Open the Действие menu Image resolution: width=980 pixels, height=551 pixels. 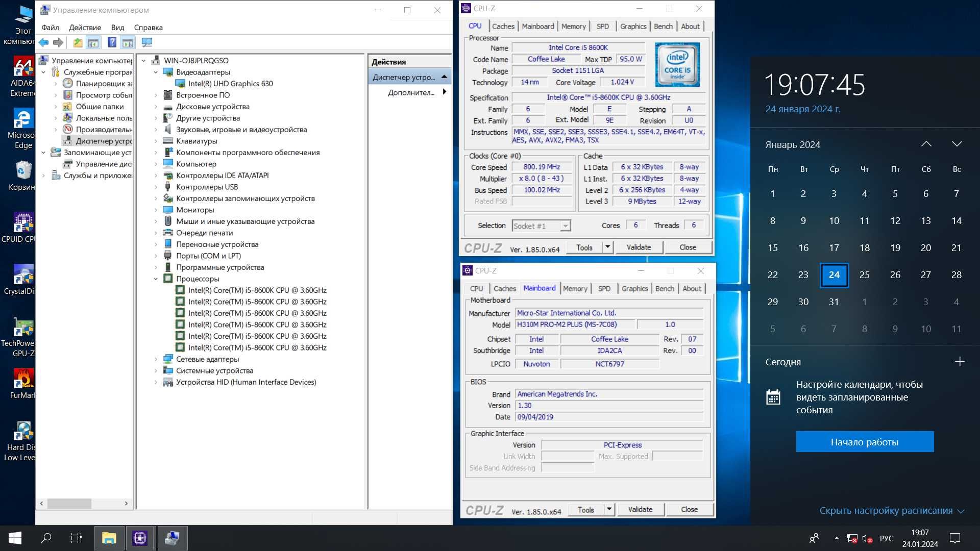point(85,28)
